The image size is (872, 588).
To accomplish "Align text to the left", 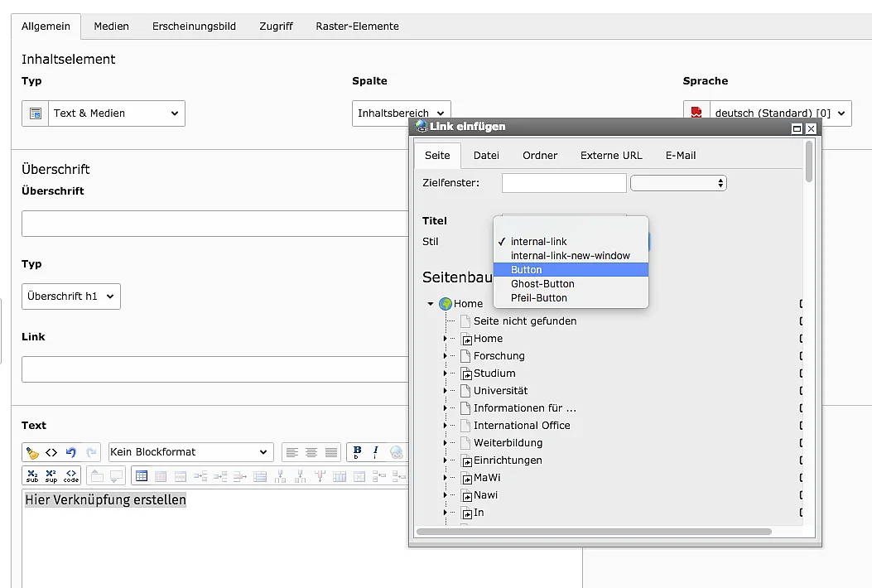I will point(292,452).
